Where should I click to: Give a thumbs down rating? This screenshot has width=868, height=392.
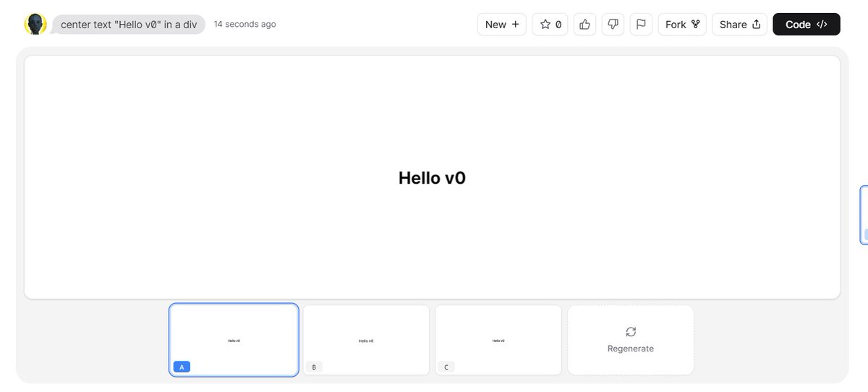tap(613, 24)
